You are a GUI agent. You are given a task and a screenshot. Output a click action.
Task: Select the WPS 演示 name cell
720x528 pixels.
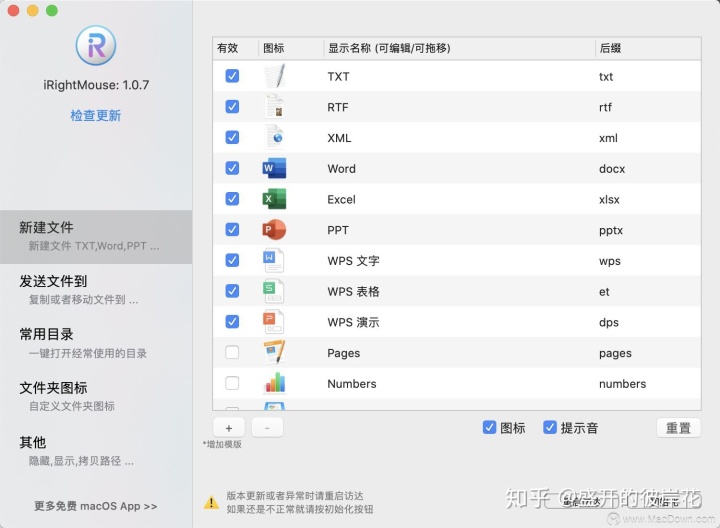click(x=354, y=322)
